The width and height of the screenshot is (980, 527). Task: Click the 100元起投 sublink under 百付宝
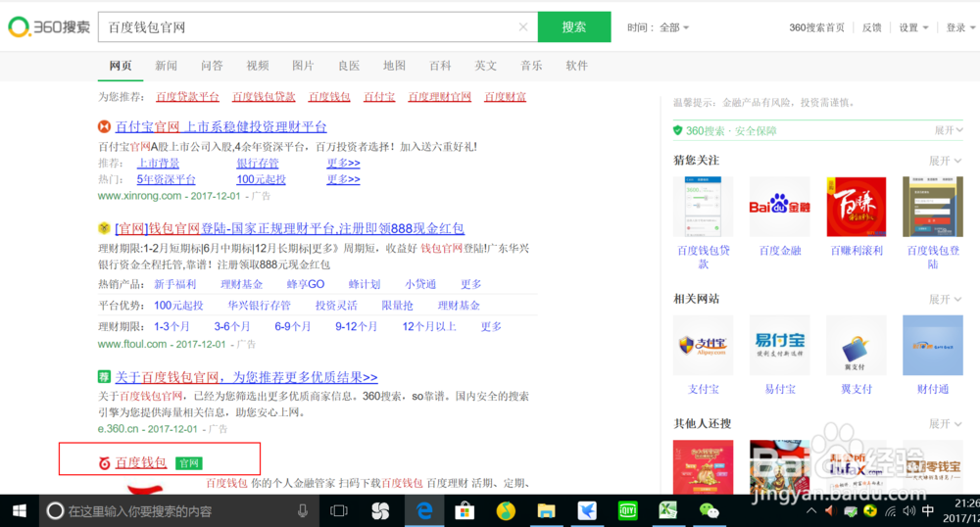[x=261, y=179]
